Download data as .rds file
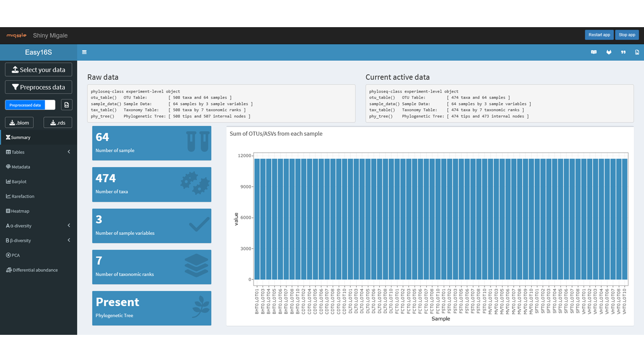Screen dimensions: 644x362 click(57, 123)
